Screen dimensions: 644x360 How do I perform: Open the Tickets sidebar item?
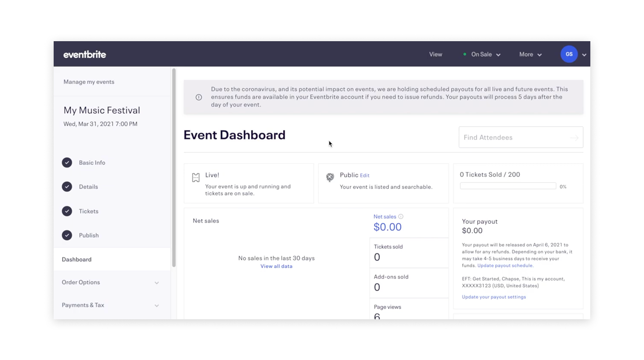[x=89, y=211]
